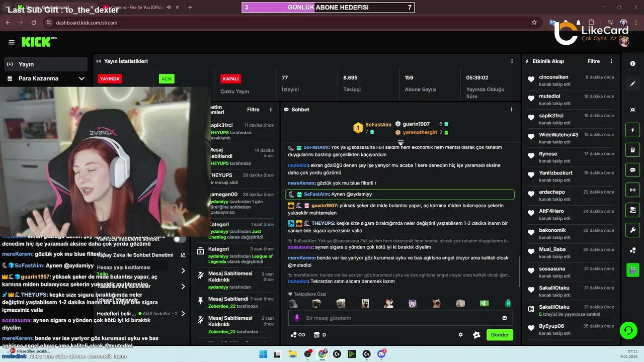Open the badge icon next to Gönder
The height and width of the screenshot is (362, 644).
[x=476, y=335]
